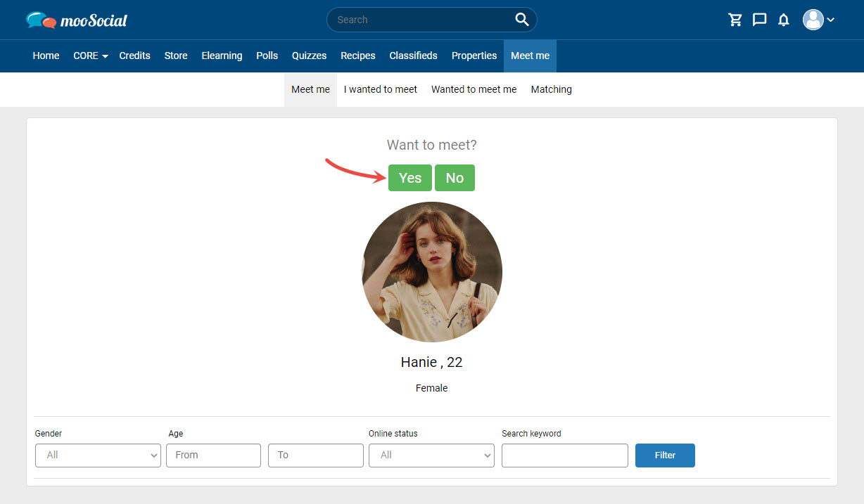Click the Age To field
The image size is (864, 504).
[x=316, y=455]
